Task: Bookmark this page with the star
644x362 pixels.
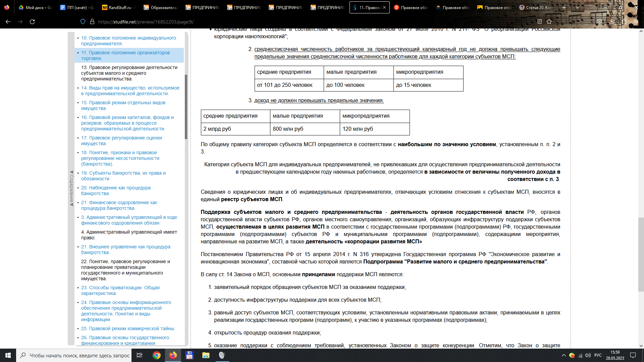Action: tap(549, 22)
